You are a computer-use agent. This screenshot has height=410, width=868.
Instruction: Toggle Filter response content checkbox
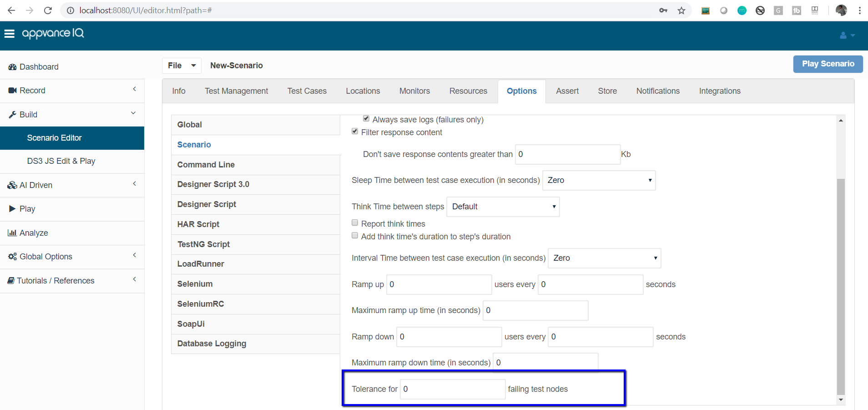tap(355, 132)
